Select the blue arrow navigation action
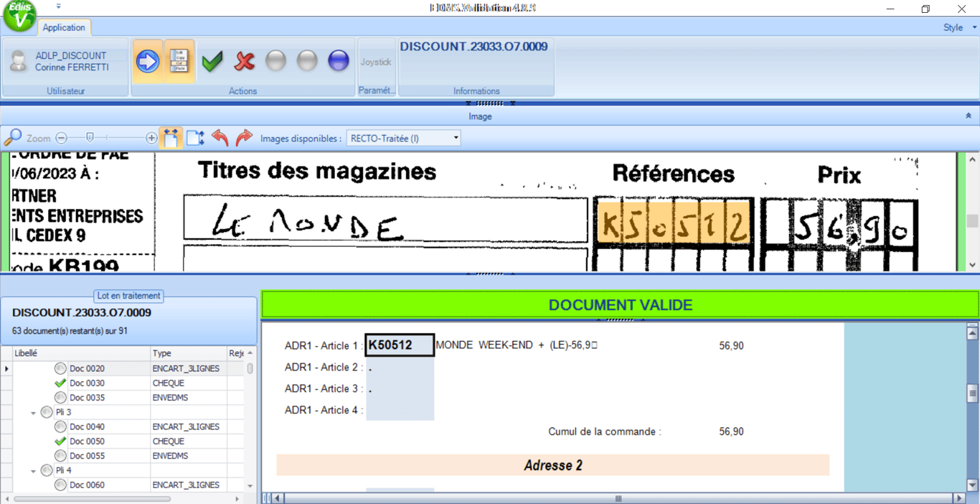The width and height of the screenshot is (980, 504). pyautogui.click(x=146, y=60)
